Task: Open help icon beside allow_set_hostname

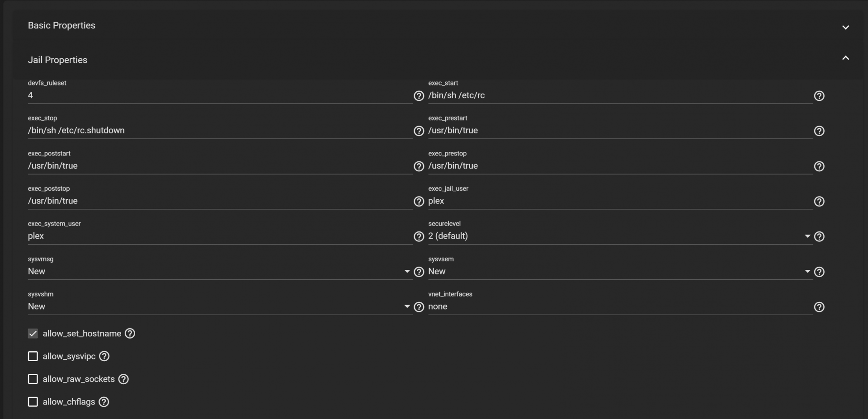Action: point(130,334)
